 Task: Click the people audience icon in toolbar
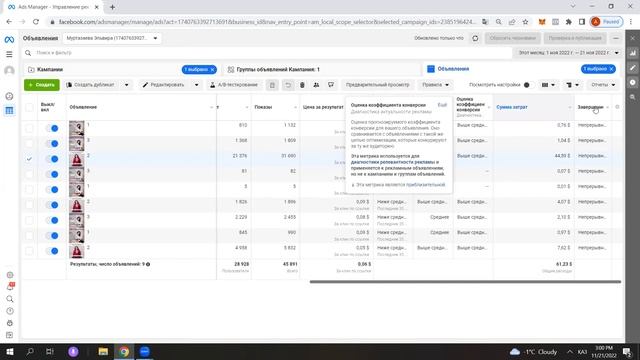(316, 85)
